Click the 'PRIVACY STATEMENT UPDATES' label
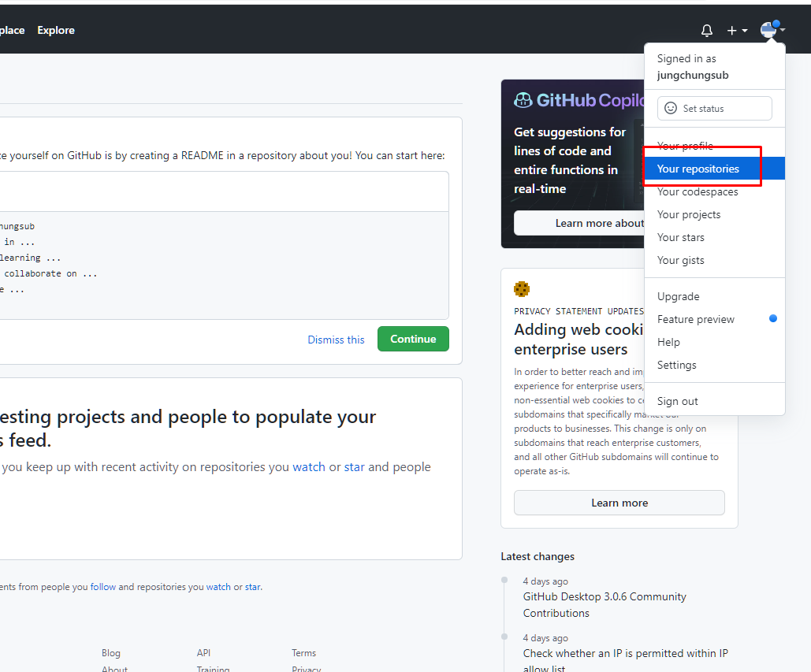811x672 pixels. pos(578,311)
